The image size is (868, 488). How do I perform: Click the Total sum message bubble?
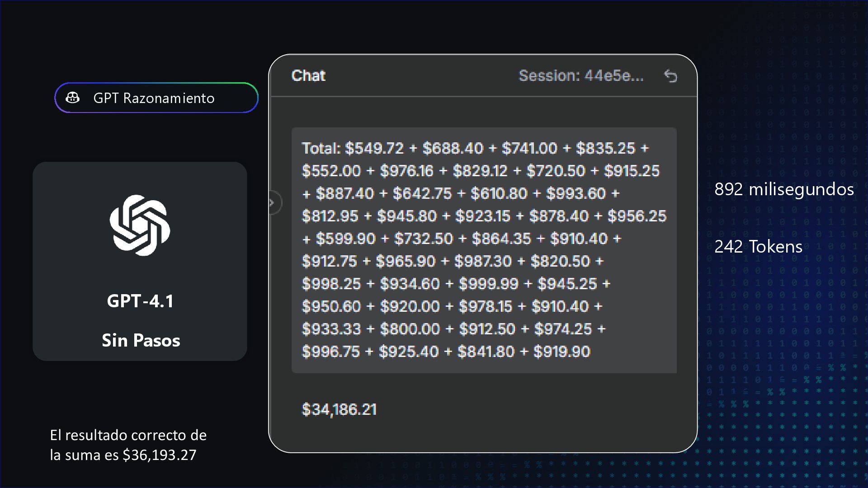tap(484, 250)
